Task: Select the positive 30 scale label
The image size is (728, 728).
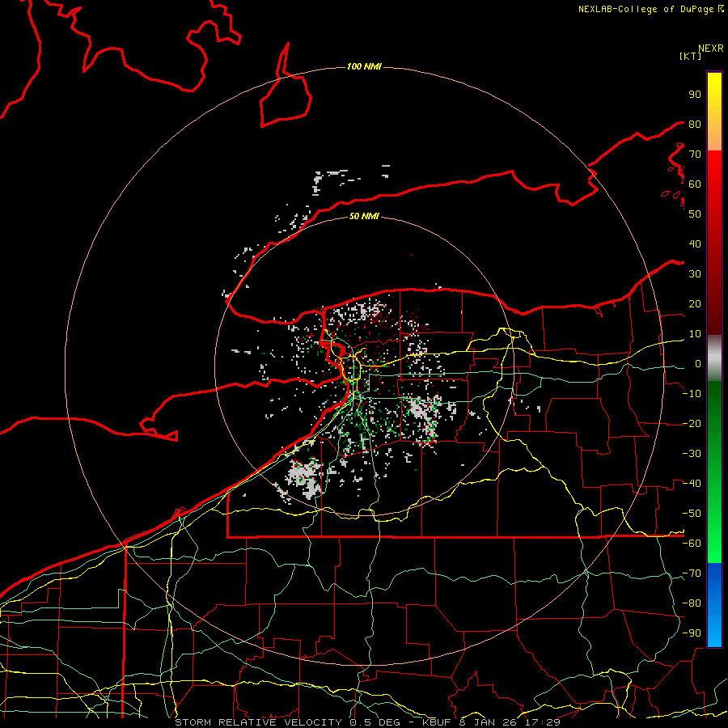Action: point(695,274)
